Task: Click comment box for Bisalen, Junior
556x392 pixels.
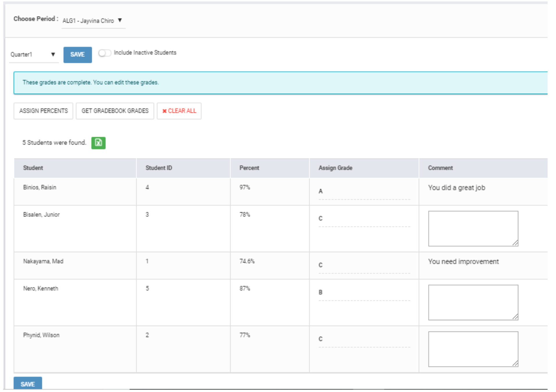Action: point(473,229)
